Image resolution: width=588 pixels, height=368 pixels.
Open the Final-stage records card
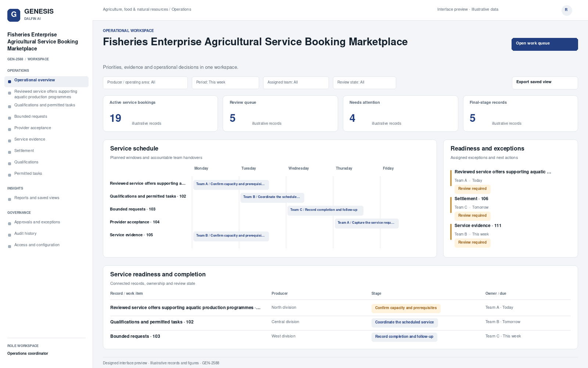[x=520, y=113]
